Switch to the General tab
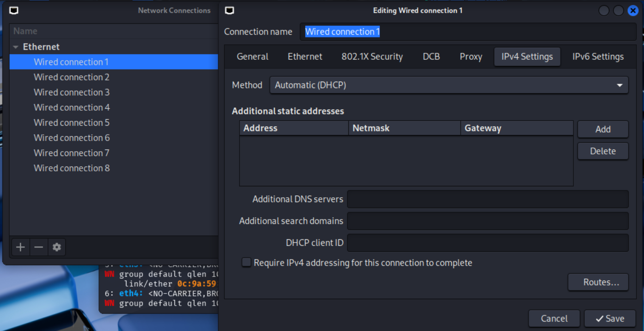The image size is (644, 331). [252, 57]
